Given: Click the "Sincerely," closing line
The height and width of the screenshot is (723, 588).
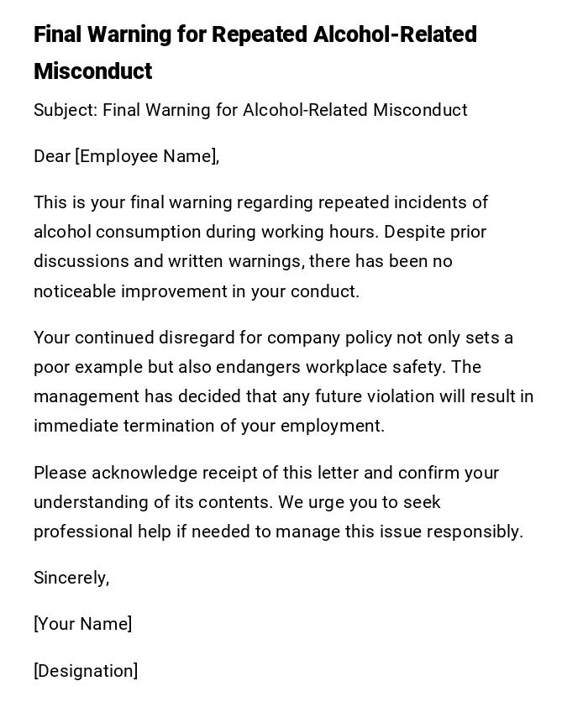Looking at the screenshot, I should coord(71,578).
